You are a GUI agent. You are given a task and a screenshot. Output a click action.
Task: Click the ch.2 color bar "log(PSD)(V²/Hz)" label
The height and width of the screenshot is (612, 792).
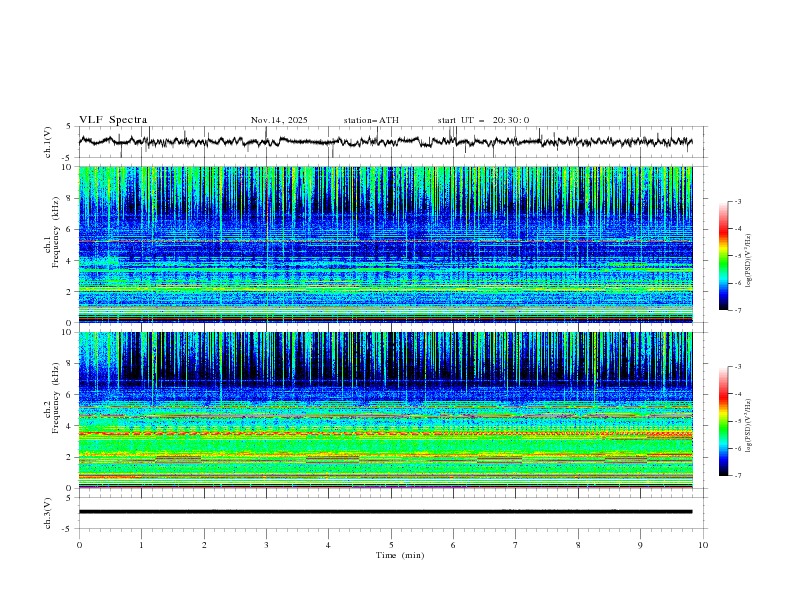pos(749,425)
